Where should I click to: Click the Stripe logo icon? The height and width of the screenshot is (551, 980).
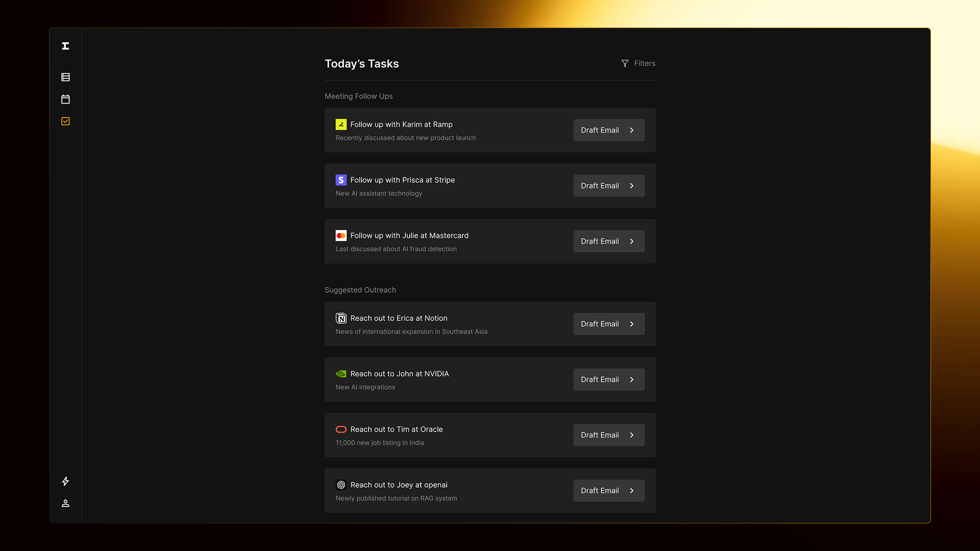341,180
